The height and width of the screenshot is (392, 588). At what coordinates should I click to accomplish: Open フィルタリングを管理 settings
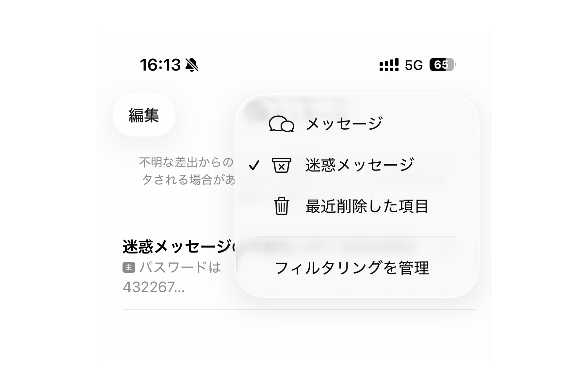(x=352, y=268)
